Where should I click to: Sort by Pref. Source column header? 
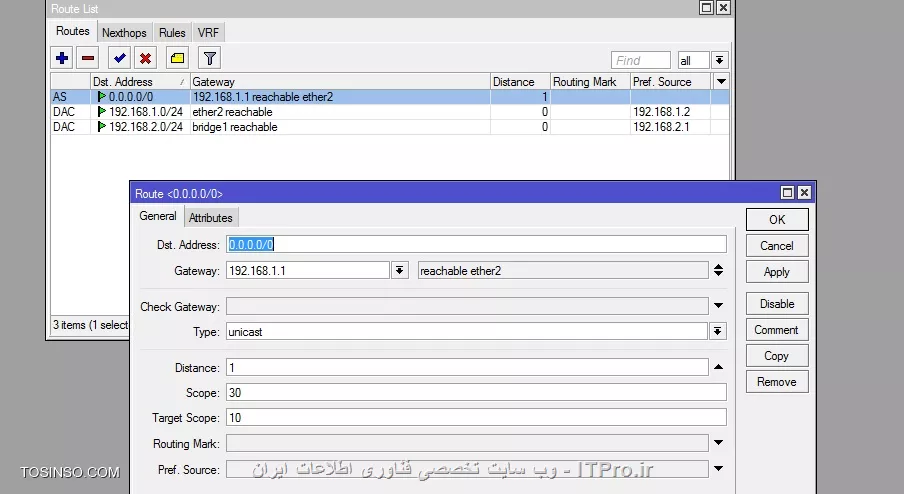coord(671,82)
